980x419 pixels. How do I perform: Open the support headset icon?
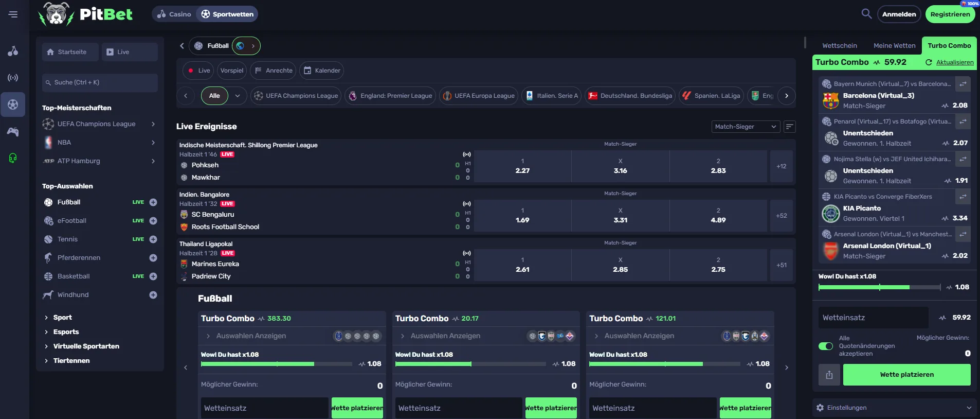pyautogui.click(x=13, y=158)
